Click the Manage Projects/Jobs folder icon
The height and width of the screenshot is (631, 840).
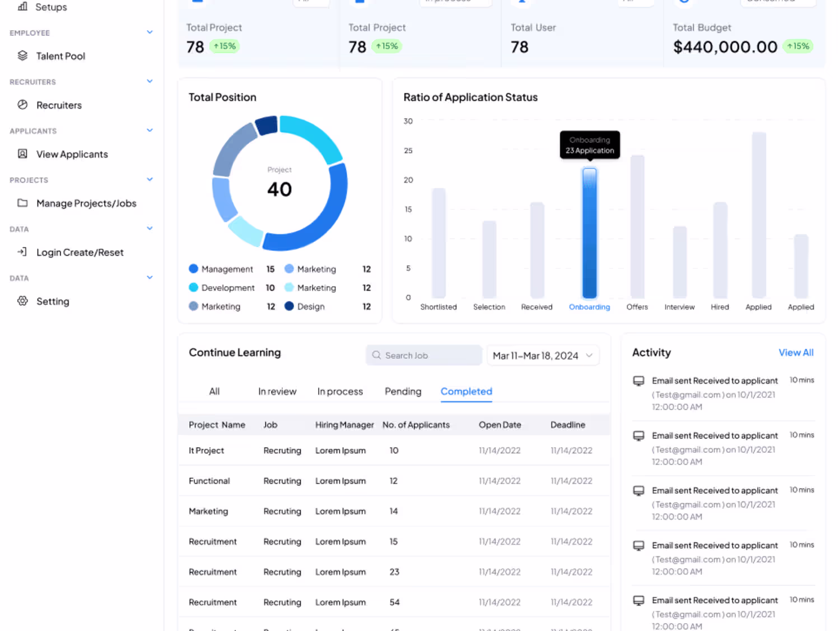(22, 203)
